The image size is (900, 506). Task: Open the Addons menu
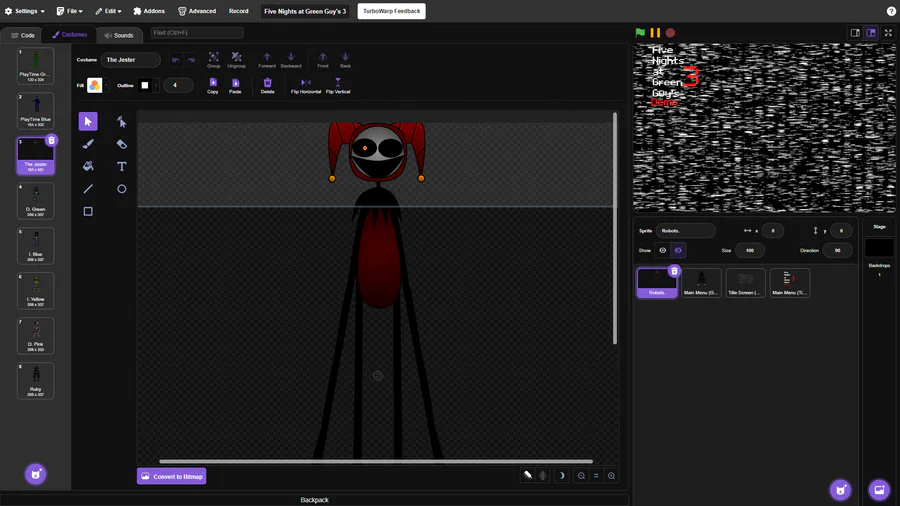(149, 11)
